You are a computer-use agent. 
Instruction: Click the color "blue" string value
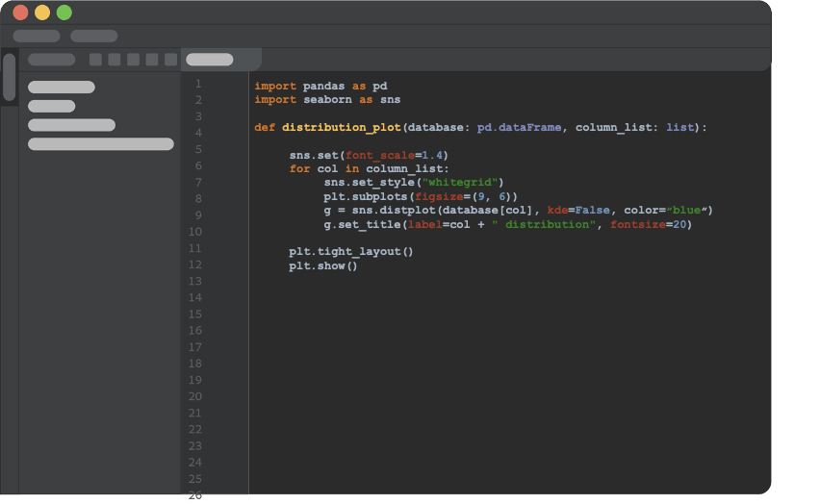tap(686, 211)
